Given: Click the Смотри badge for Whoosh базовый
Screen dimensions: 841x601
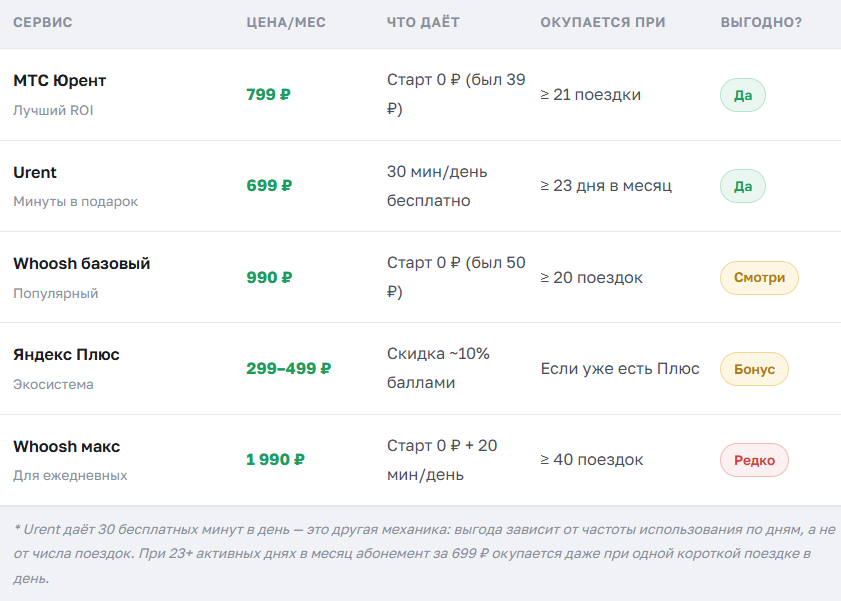Looking at the screenshot, I should point(759,278).
